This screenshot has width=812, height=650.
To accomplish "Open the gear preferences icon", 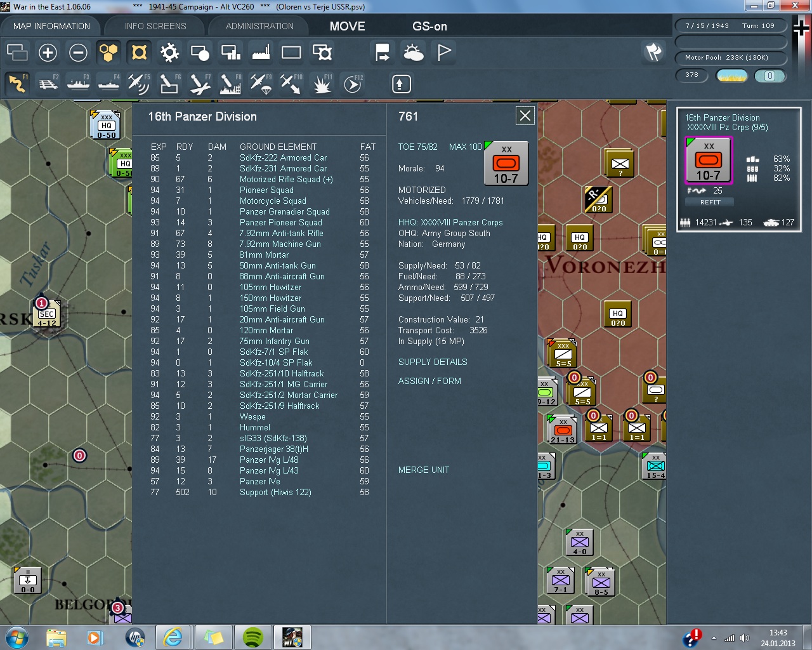I will [x=169, y=52].
